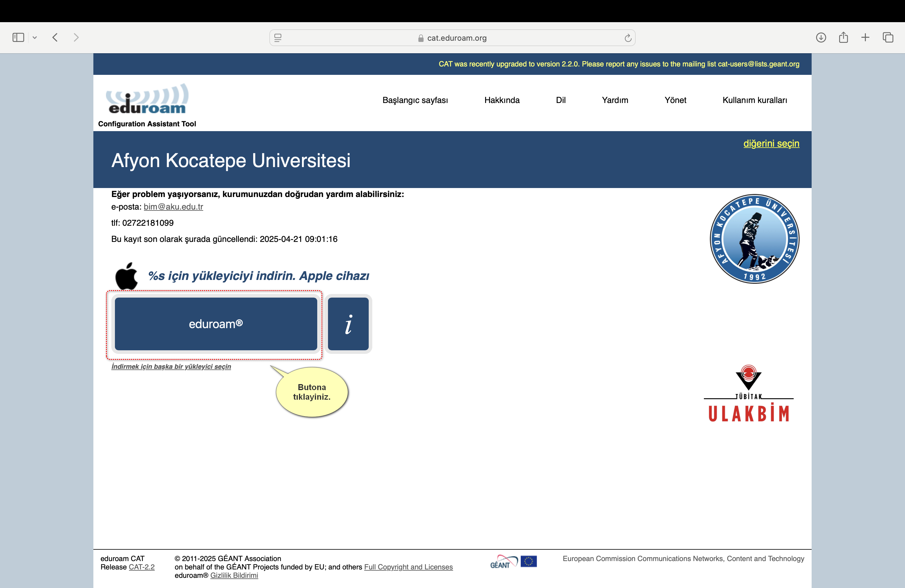905x588 pixels.
Task: Click the cat.eduroam.org address field
Action: tap(452, 38)
